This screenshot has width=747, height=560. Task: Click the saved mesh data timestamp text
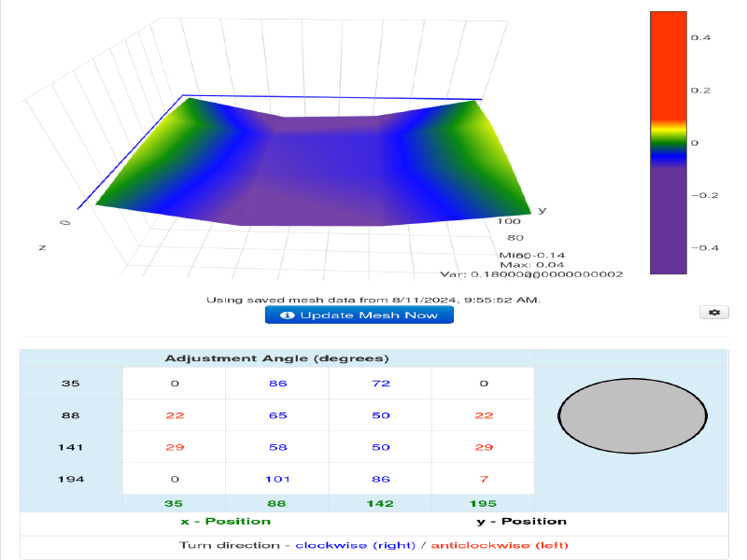pyautogui.click(x=373, y=300)
